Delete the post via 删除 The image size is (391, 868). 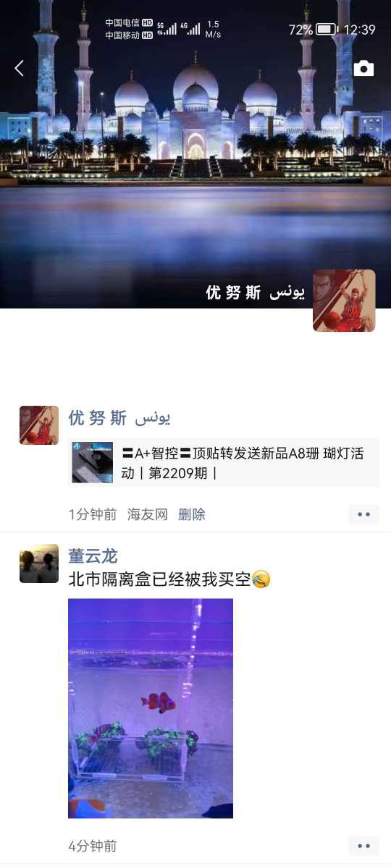[192, 514]
